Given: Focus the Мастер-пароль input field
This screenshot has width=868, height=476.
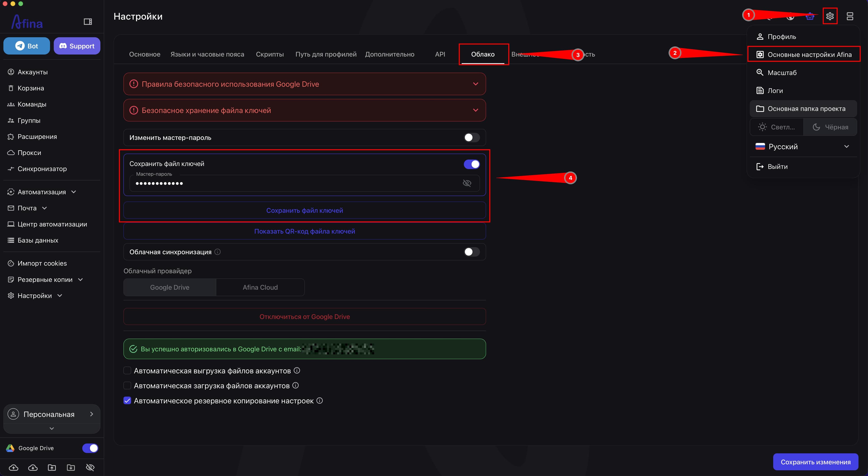Looking at the screenshot, I should (305, 183).
